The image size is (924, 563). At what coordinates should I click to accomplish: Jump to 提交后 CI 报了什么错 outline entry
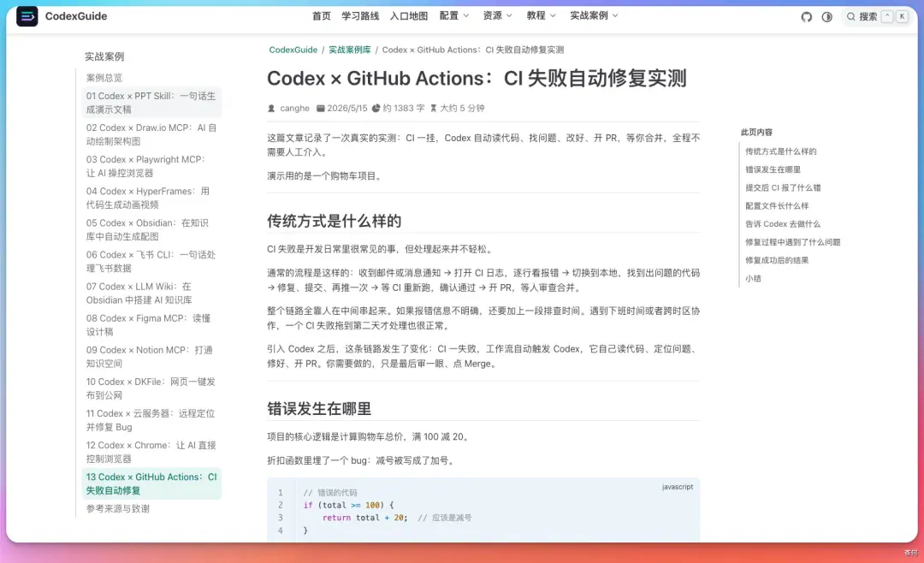coord(783,188)
